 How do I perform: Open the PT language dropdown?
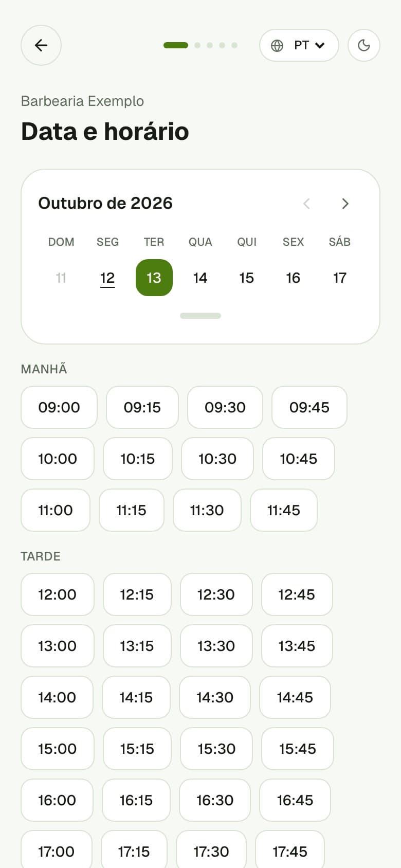(299, 45)
